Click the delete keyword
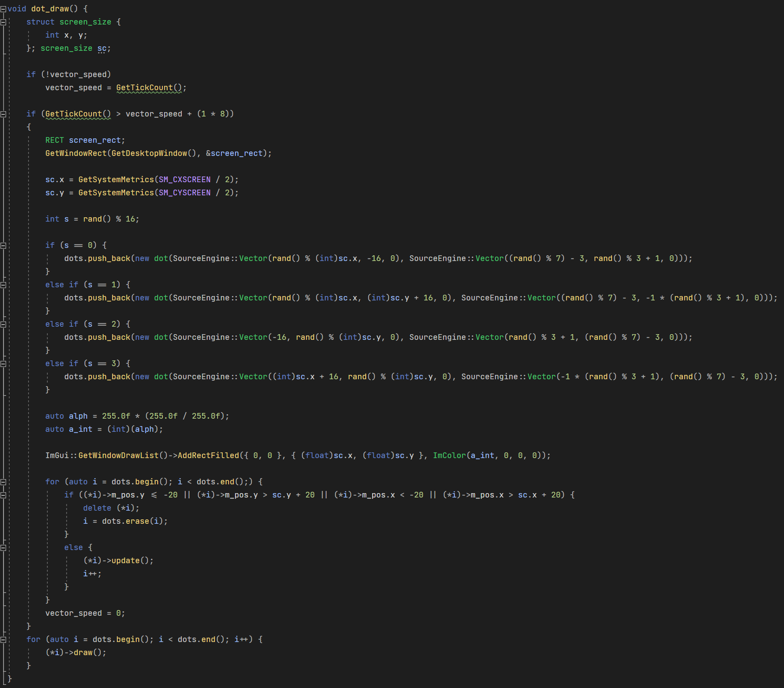Screen dimensions: 784x688 point(97,508)
